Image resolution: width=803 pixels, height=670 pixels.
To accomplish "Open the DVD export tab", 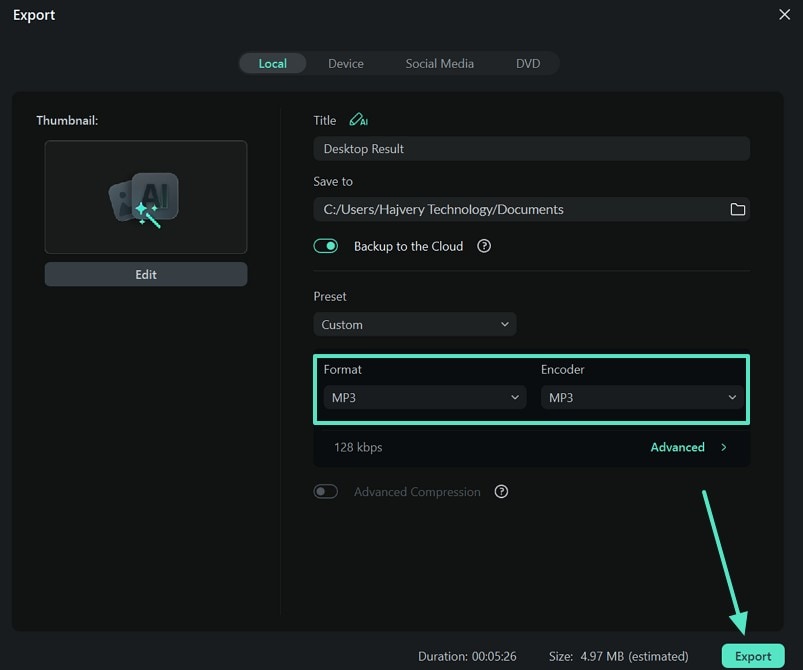I will pos(528,63).
